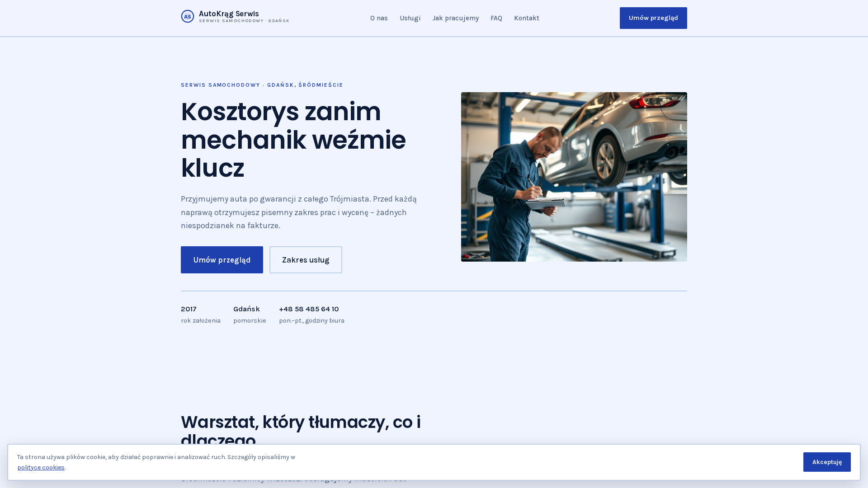
Task: Navigate to Jak pracujemy
Action: pyautogui.click(x=455, y=18)
